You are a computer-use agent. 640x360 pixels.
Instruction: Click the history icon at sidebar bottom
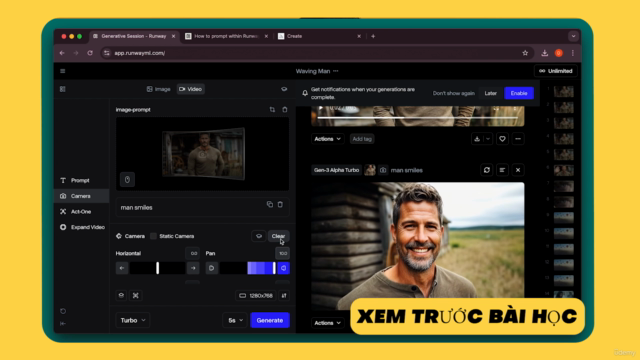pos(63,311)
